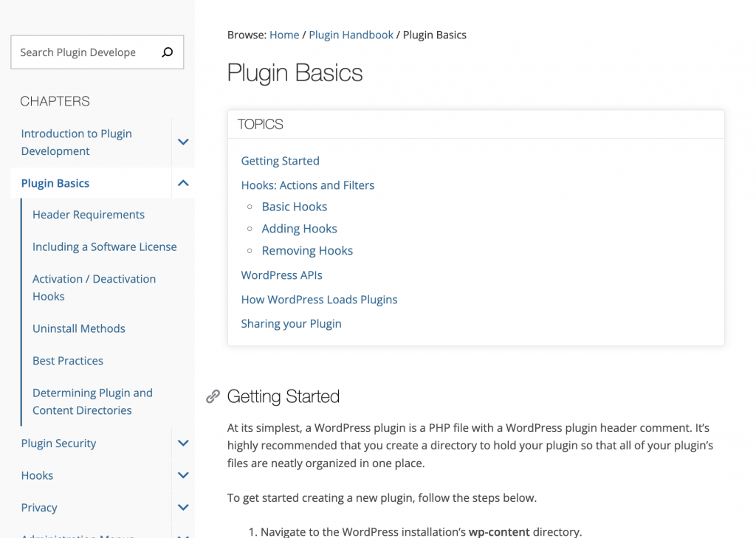Screen dimensions: 756x538
Task: Click the search magnifier icon
Action: tap(168, 52)
